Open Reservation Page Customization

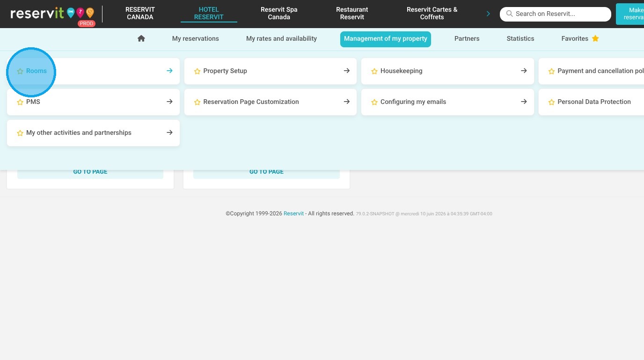click(x=271, y=102)
